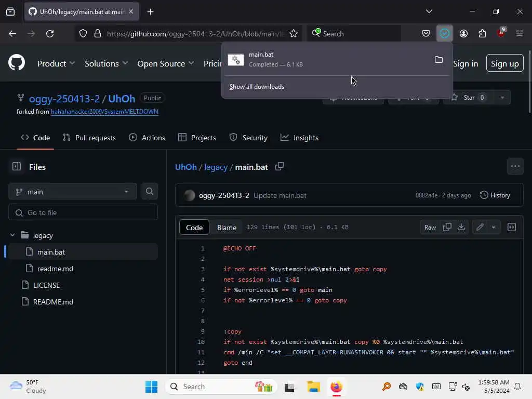Image resolution: width=532 pixels, height=399 pixels.
Task: Open the Pocket save icon
Action: (426, 34)
